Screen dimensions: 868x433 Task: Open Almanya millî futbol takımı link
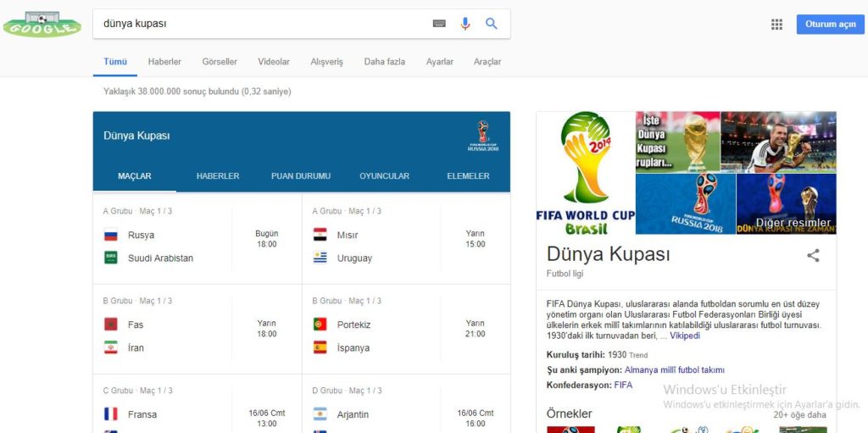point(675,370)
